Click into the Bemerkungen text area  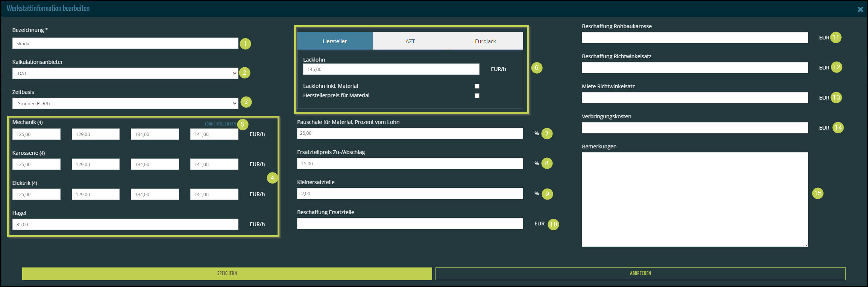pyautogui.click(x=695, y=199)
